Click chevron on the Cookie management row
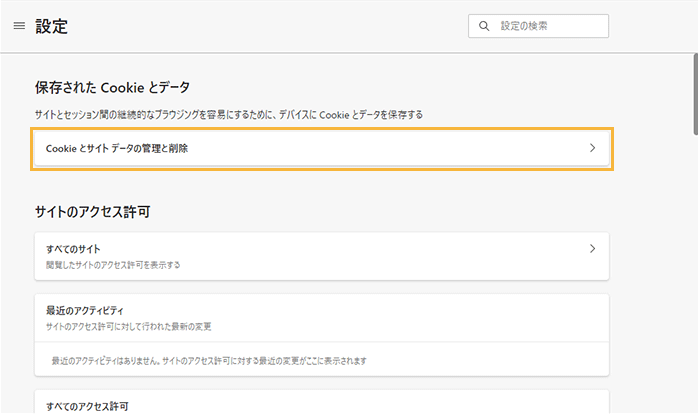The height and width of the screenshot is (414, 698). point(592,148)
